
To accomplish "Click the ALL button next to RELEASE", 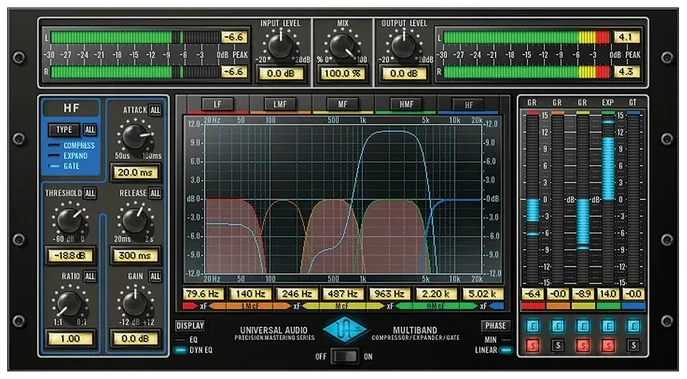I will tap(155, 193).
